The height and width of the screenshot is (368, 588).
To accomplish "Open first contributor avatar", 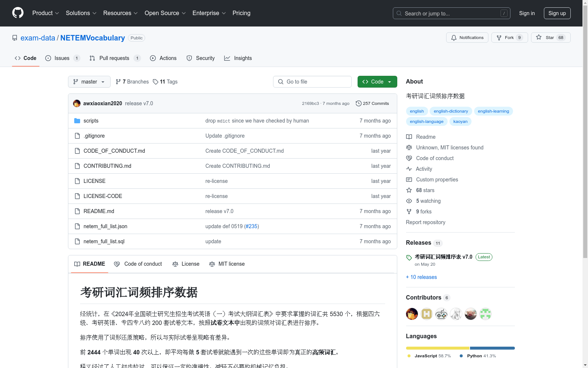I will (412, 314).
